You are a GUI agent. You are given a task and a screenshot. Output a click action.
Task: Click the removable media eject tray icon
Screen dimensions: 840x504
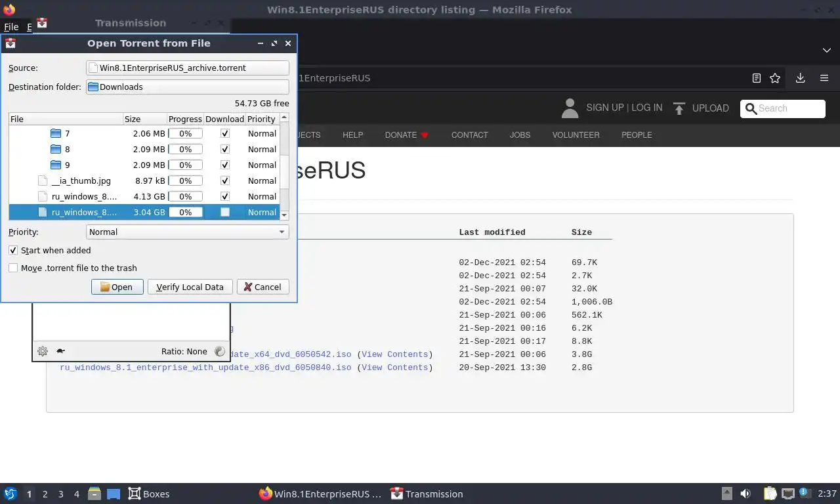click(x=727, y=493)
